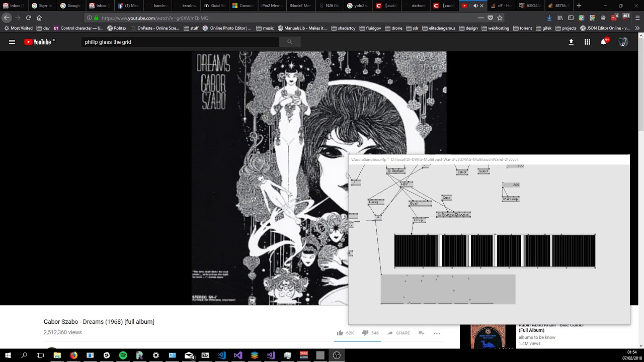
Task: Like the video with thumbs up
Action: pyautogui.click(x=340, y=333)
